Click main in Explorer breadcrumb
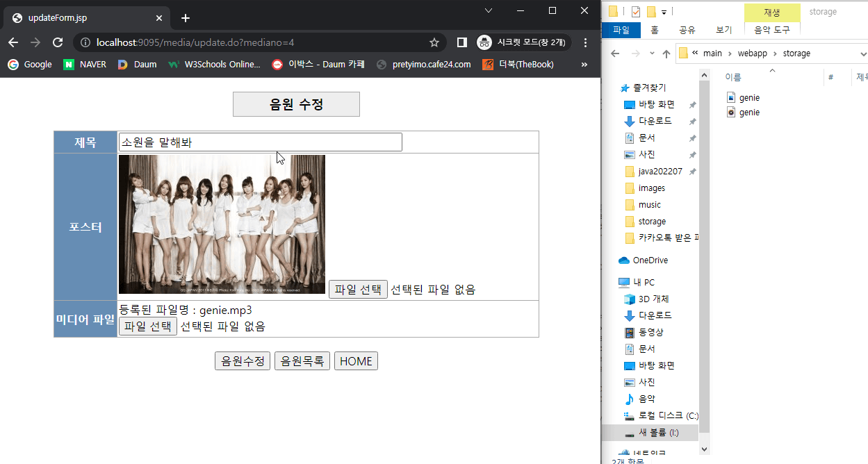Viewport: 868px width, 464px height. pyautogui.click(x=712, y=53)
